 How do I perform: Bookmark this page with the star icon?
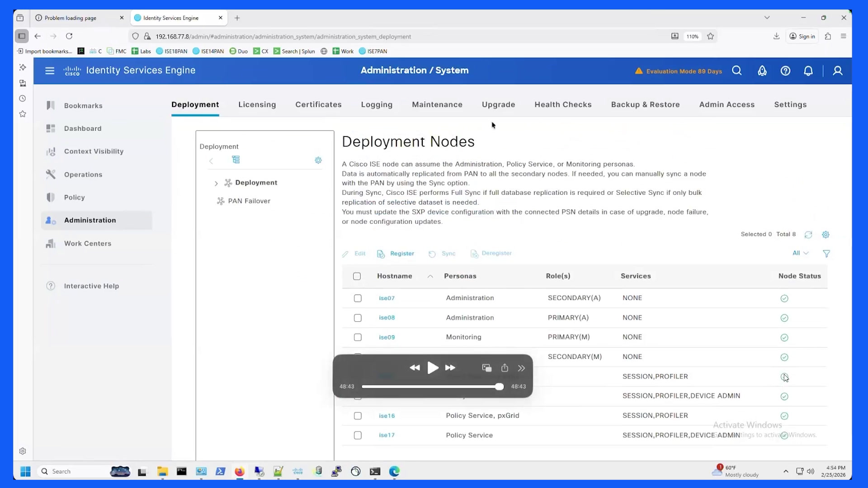tap(710, 36)
